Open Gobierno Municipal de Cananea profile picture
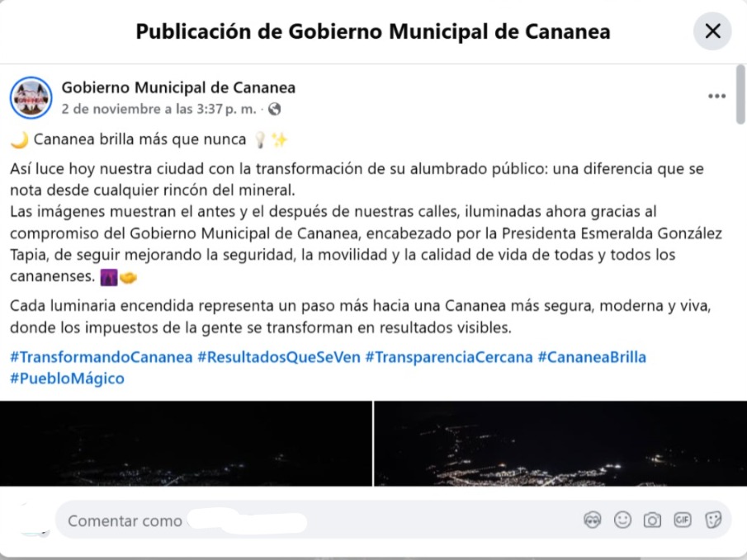Screen dimensions: 747x560 31,97
